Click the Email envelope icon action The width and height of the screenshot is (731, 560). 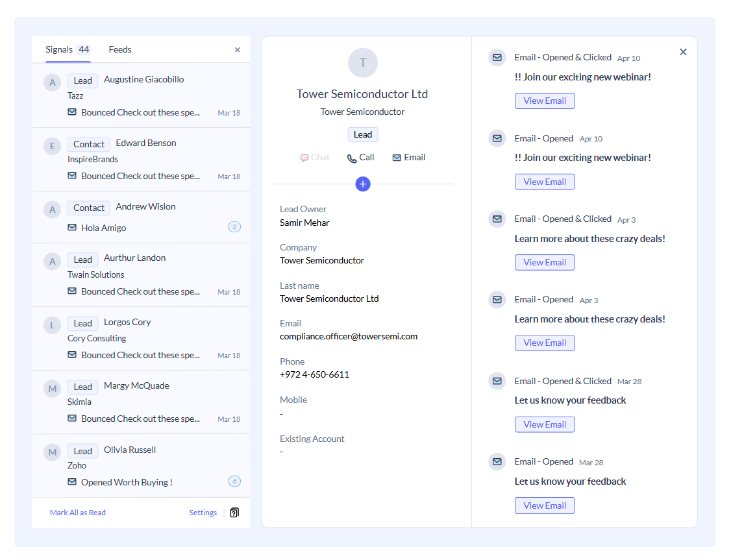click(397, 158)
